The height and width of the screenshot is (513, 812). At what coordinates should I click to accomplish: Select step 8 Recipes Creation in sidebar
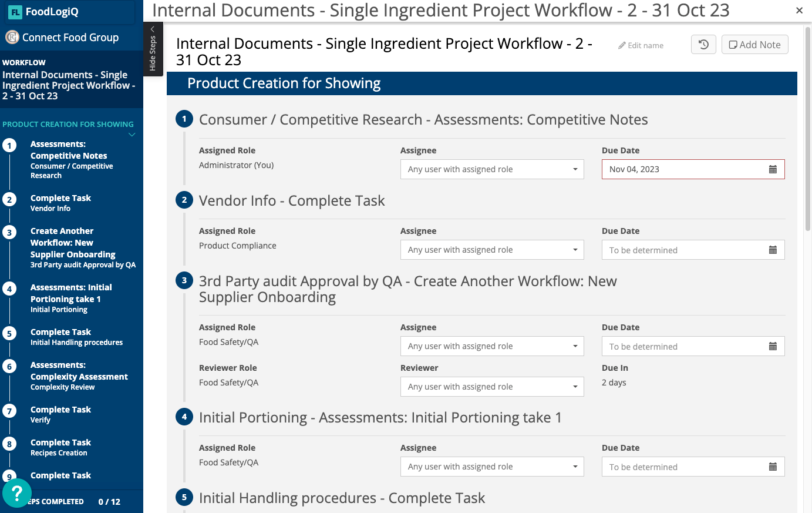[x=60, y=447]
